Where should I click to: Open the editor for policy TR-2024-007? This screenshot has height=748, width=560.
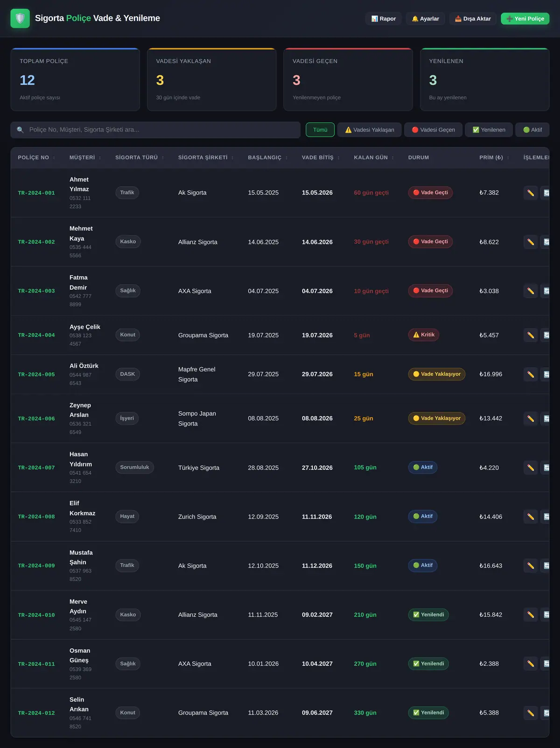(531, 468)
